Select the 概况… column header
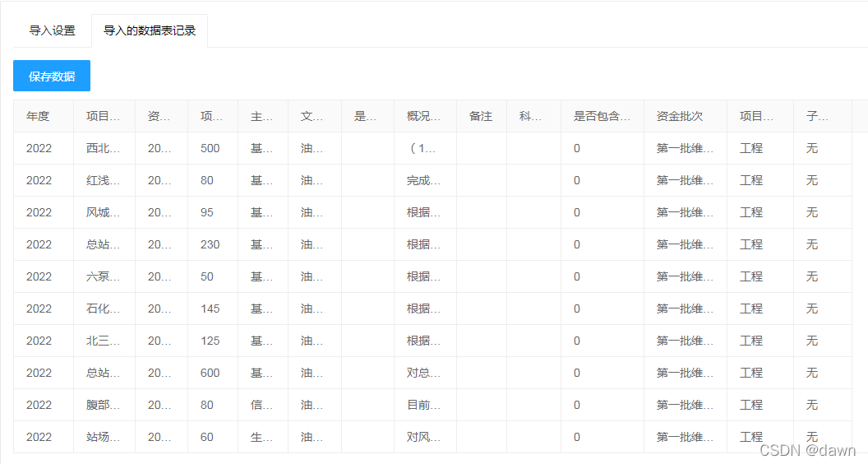The width and height of the screenshot is (868, 464). click(423, 117)
